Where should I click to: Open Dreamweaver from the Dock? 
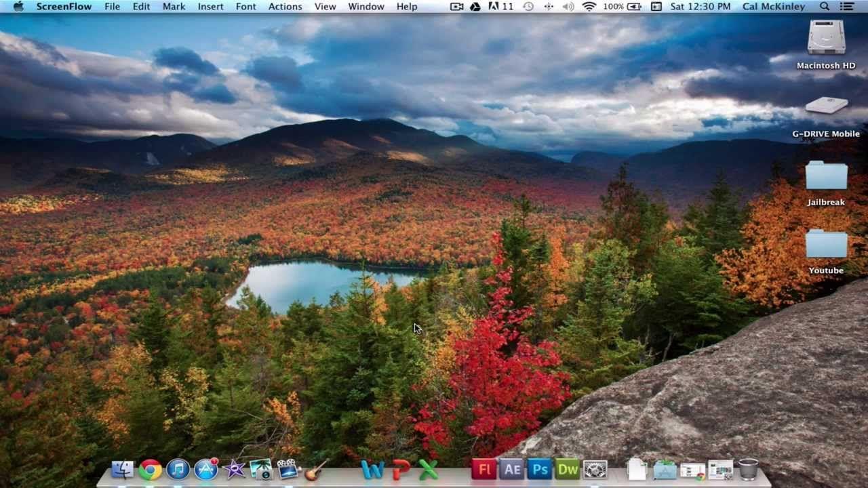pos(568,468)
